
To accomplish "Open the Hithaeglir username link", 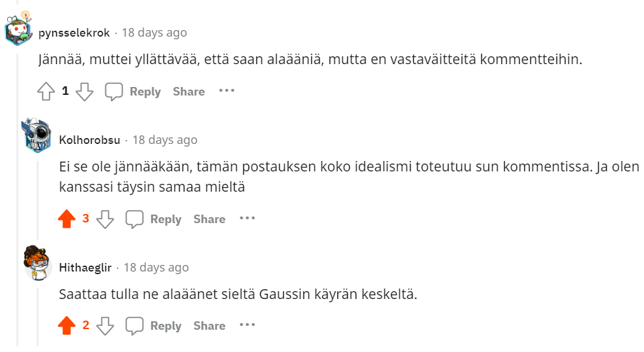I will (85, 268).
